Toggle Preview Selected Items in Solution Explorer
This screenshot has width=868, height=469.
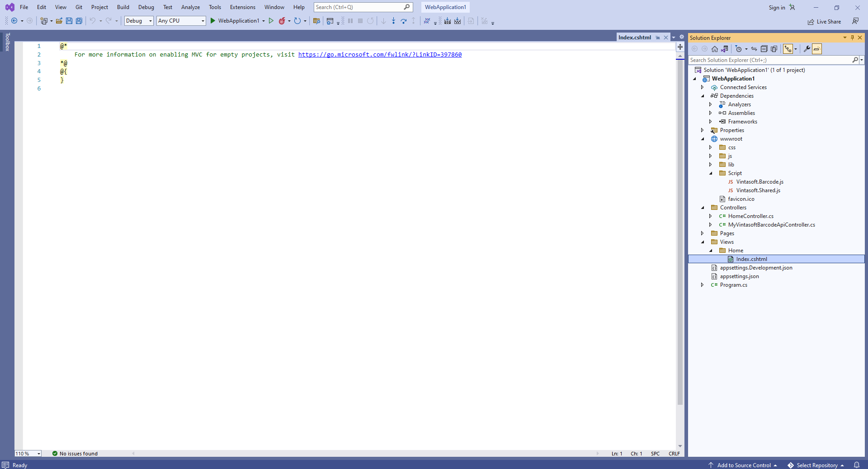tap(816, 49)
